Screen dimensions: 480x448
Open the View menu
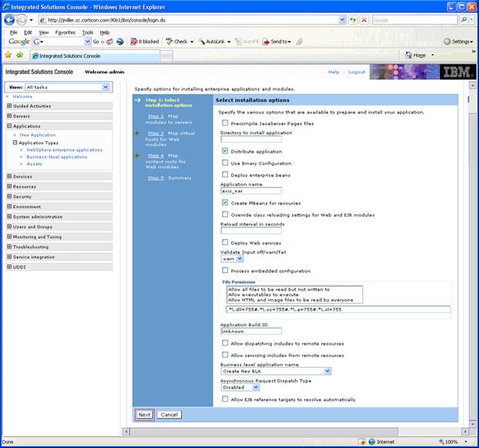[43, 32]
